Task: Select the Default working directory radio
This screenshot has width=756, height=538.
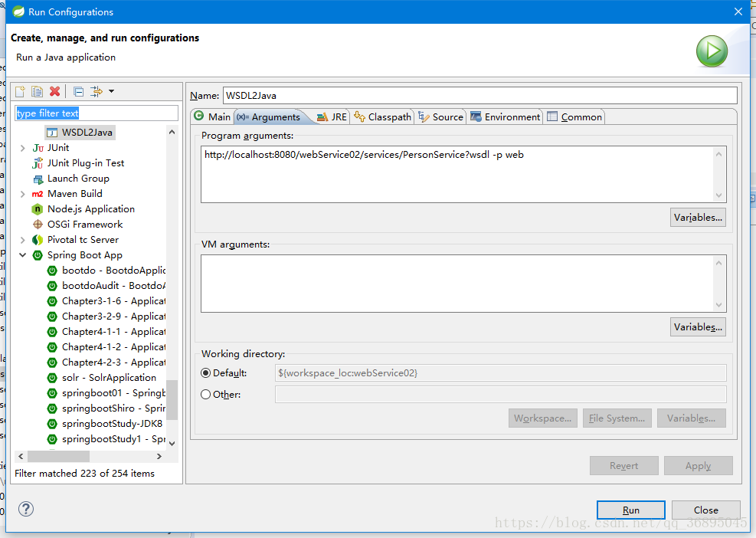Action: 206,373
